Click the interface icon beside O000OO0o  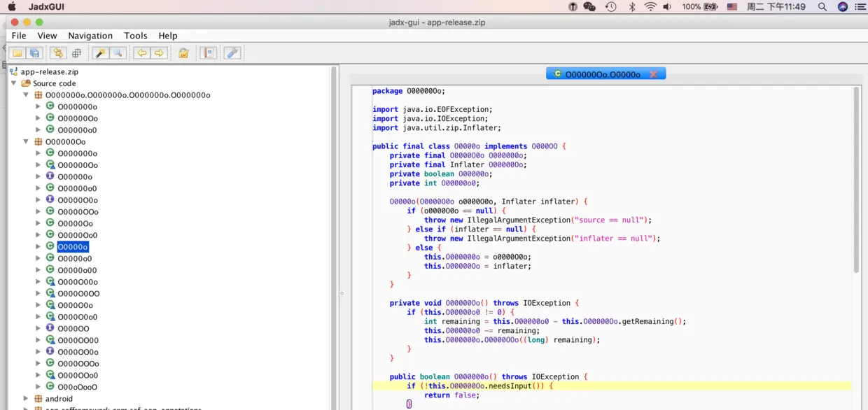click(50, 351)
